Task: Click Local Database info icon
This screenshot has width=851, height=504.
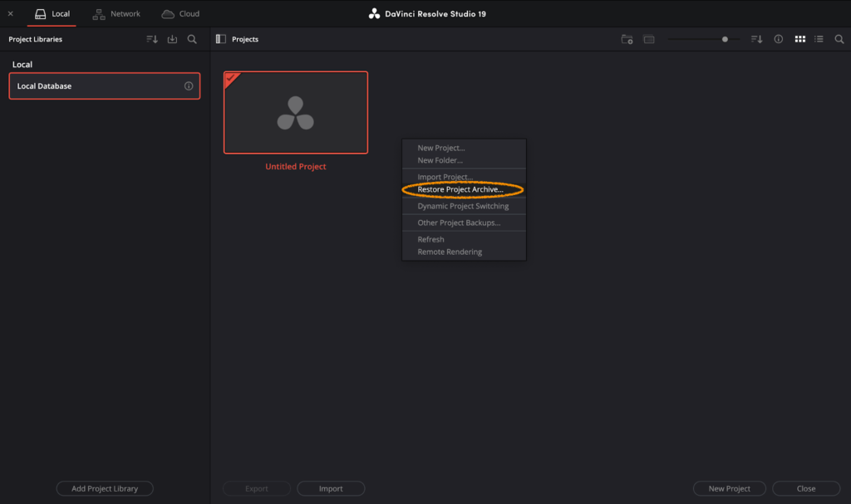Action: coord(189,86)
